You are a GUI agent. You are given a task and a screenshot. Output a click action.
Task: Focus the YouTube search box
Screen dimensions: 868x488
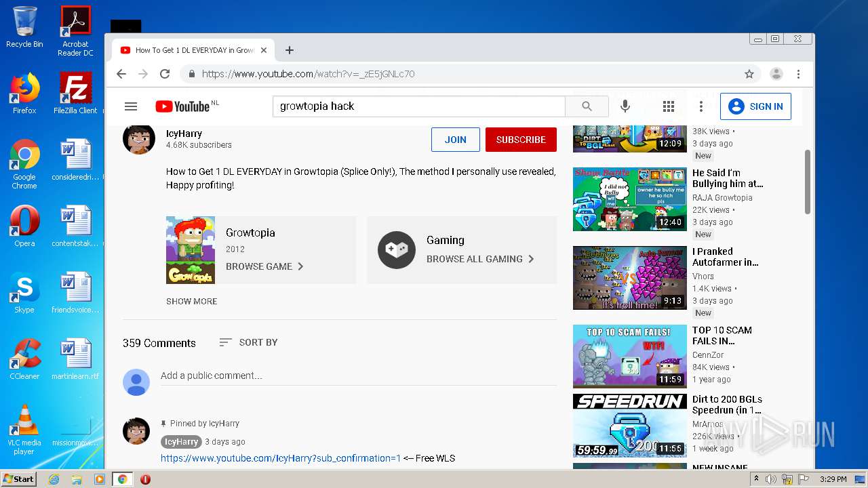pos(419,106)
